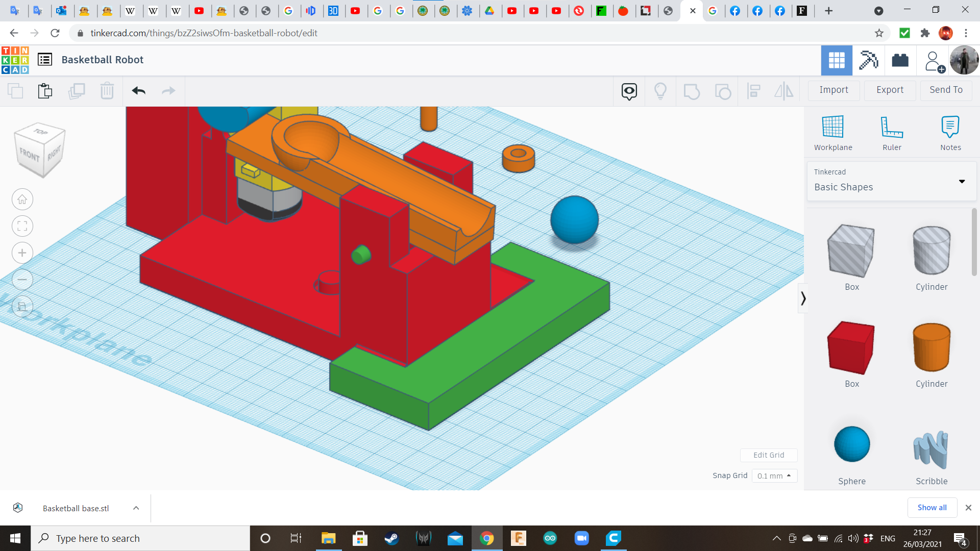The height and width of the screenshot is (551, 980).
Task: Select the Ungroup tool
Action: click(x=723, y=91)
